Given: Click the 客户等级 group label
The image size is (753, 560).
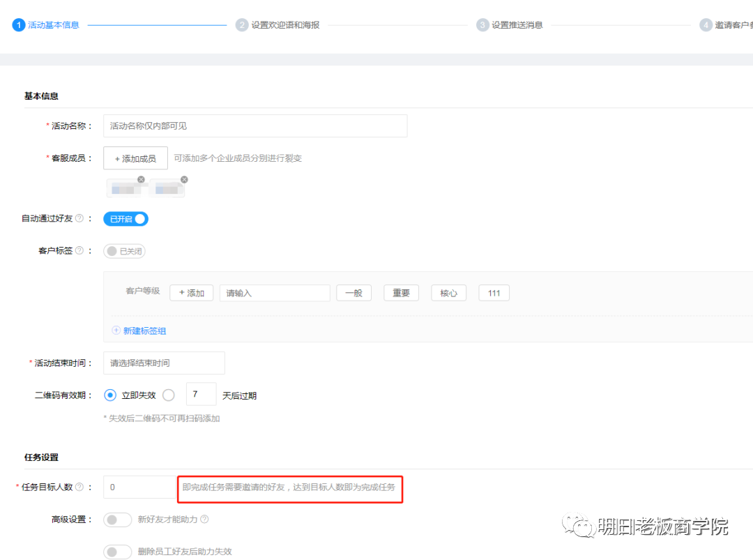Looking at the screenshot, I should (x=143, y=291).
